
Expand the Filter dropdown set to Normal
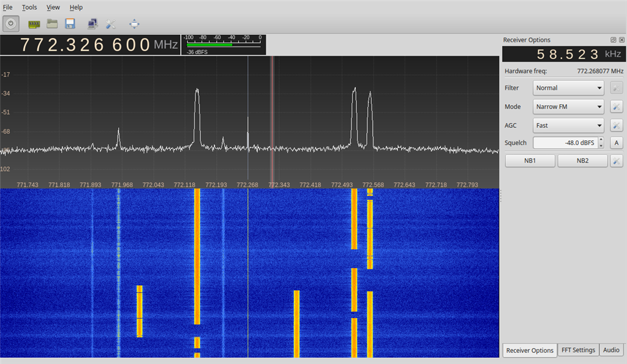[x=568, y=88]
